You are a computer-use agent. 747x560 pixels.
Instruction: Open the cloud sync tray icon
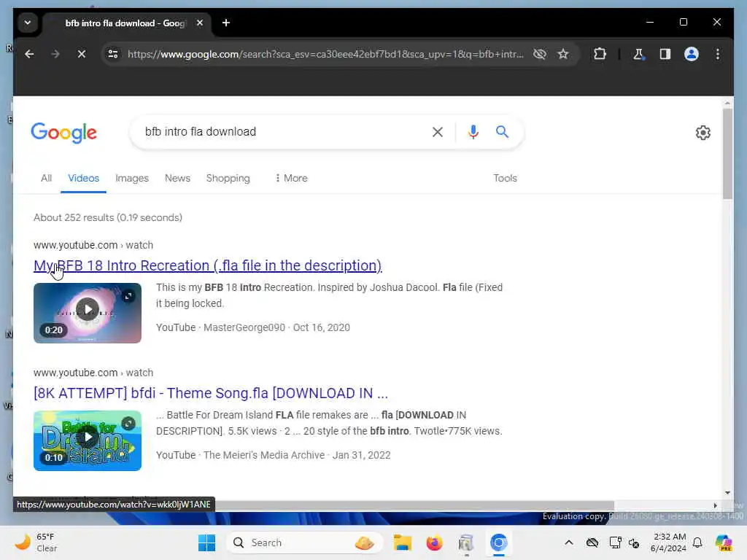(592, 542)
